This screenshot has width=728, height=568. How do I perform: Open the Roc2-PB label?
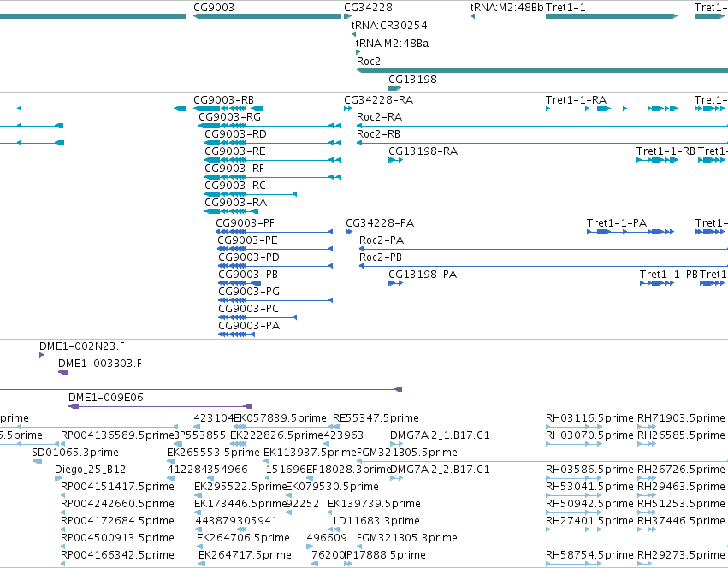(381, 257)
